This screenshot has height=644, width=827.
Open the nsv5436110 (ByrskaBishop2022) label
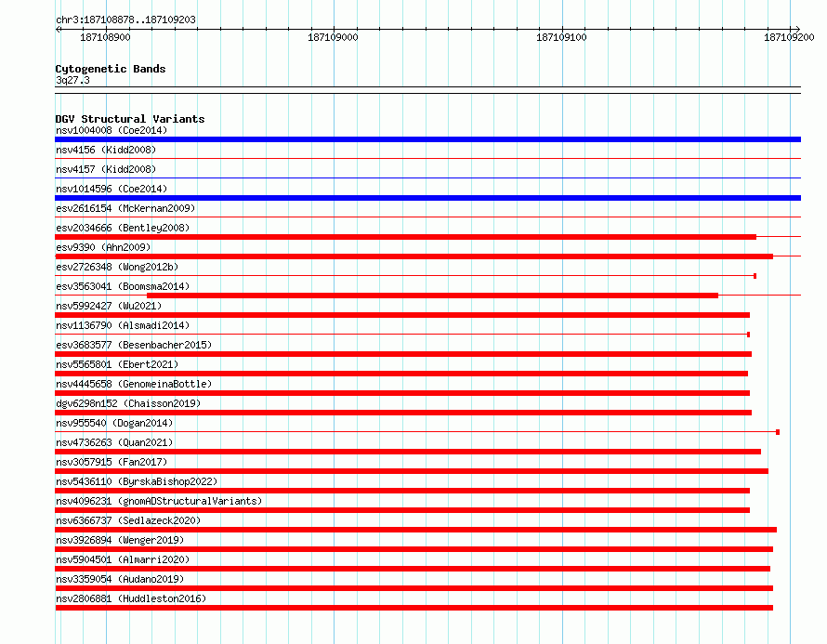point(137,481)
